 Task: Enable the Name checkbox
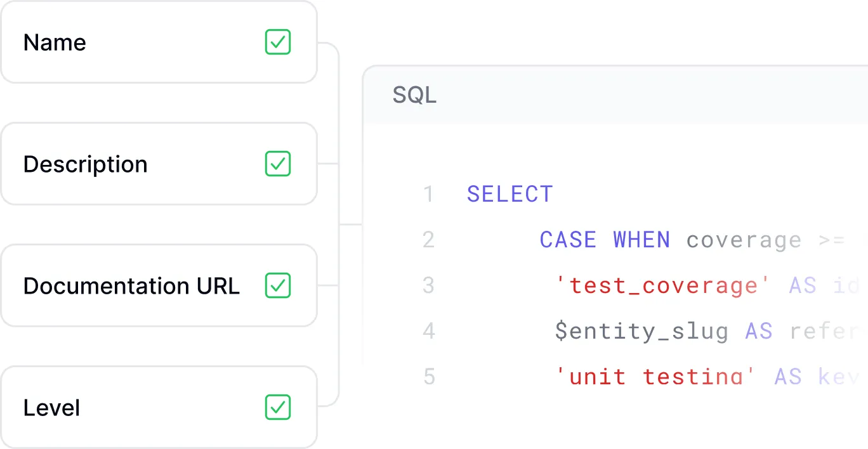277,42
